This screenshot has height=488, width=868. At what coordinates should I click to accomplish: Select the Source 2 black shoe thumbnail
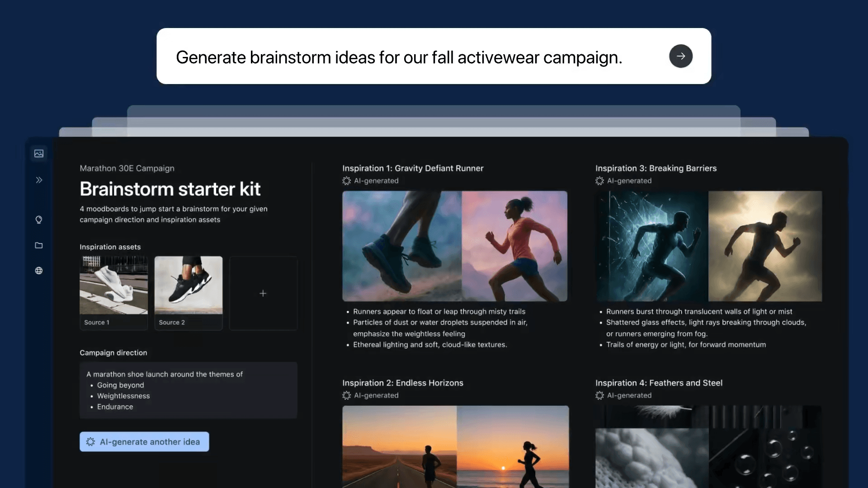(189, 285)
